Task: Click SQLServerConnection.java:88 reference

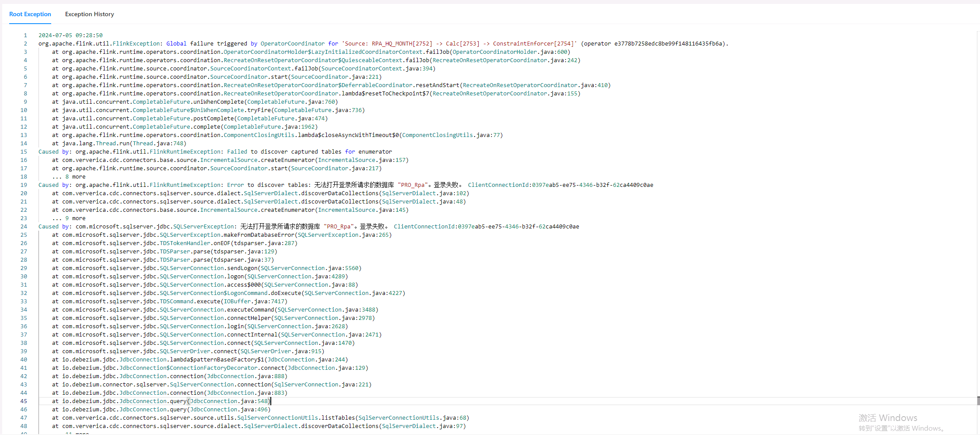Action: [309, 285]
